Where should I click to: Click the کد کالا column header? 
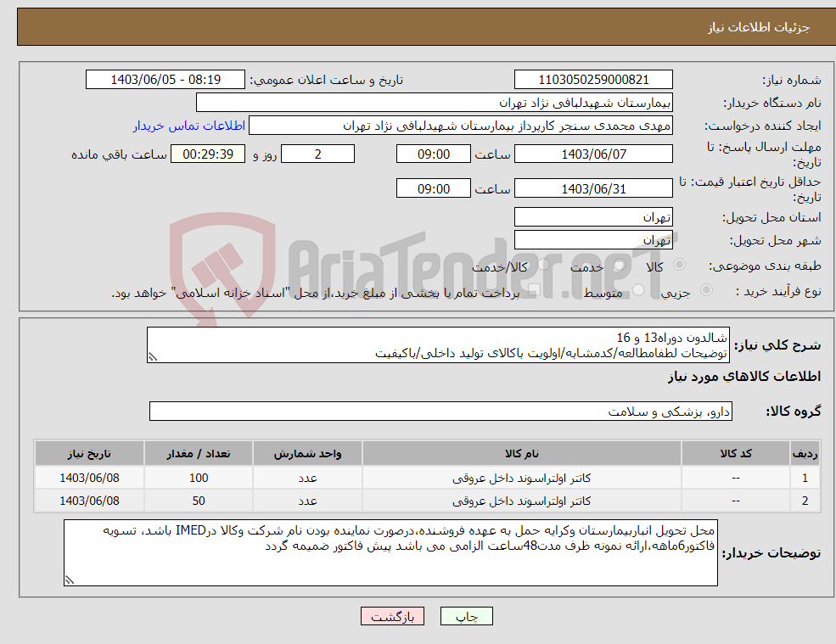(x=736, y=454)
